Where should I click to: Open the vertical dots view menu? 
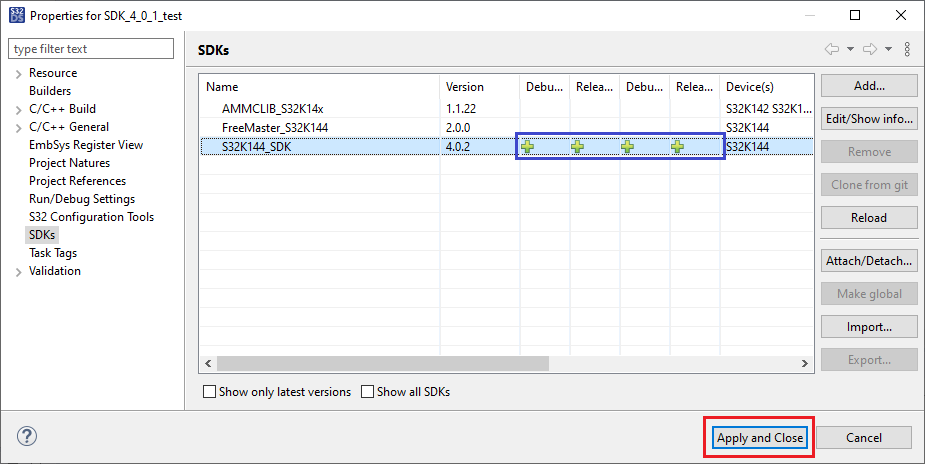click(907, 49)
